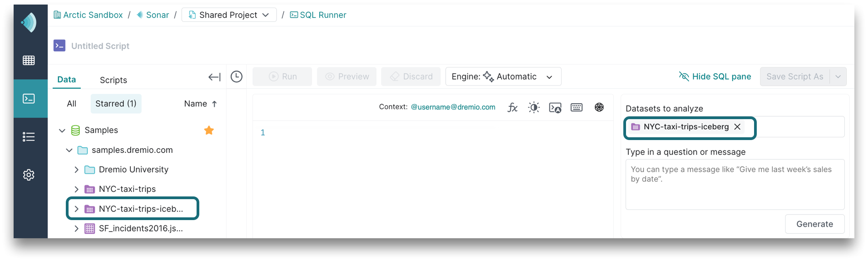868x261 pixels.
Task: Toggle the editor light/dark theme icon
Action: [534, 107]
